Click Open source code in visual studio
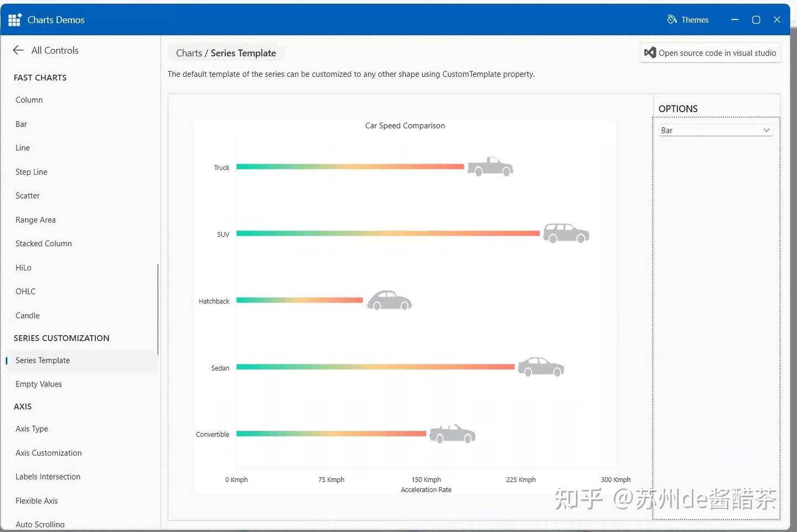The image size is (797, 532). click(710, 53)
